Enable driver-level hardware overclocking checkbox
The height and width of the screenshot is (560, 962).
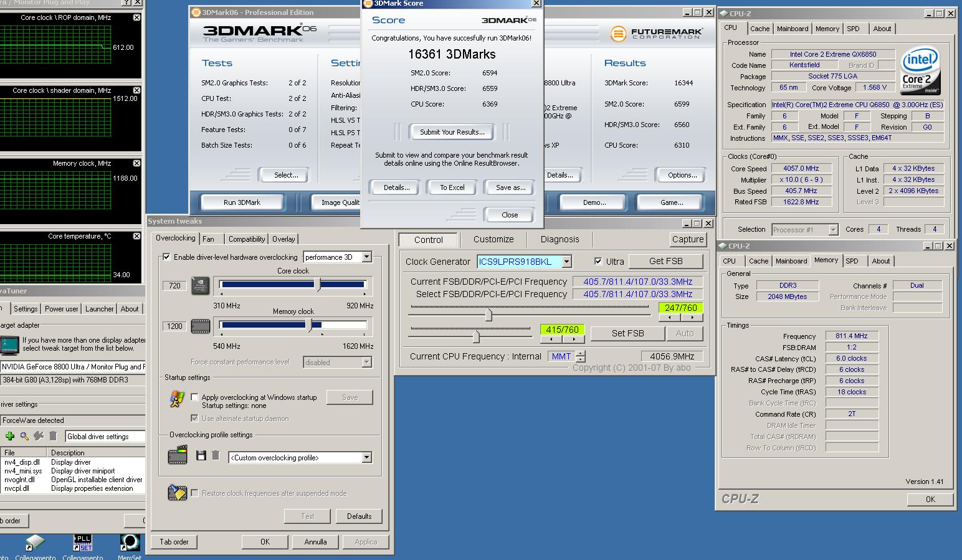coord(166,257)
